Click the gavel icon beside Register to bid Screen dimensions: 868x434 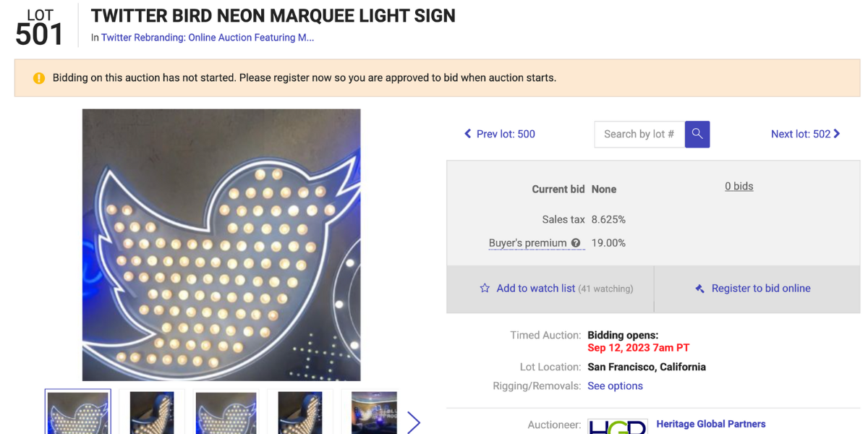click(x=699, y=289)
